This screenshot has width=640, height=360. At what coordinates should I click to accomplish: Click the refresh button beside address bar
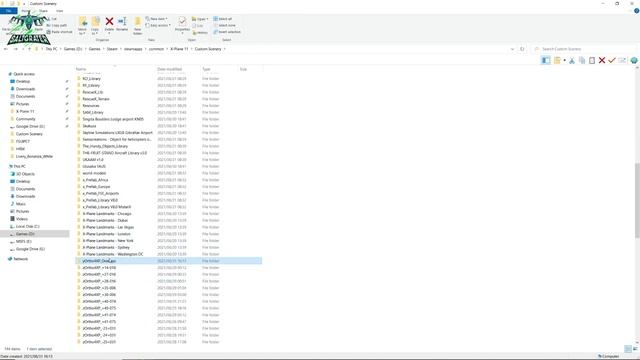coord(522,49)
